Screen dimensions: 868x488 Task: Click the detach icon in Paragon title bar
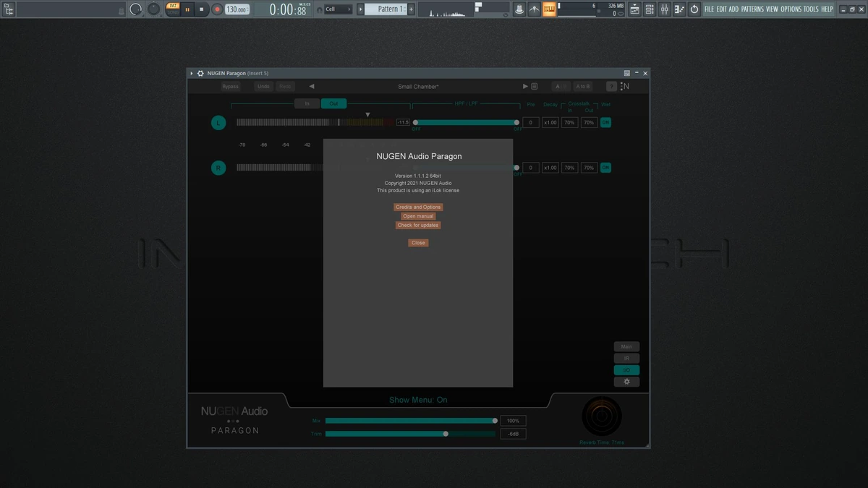[x=627, y=73]
